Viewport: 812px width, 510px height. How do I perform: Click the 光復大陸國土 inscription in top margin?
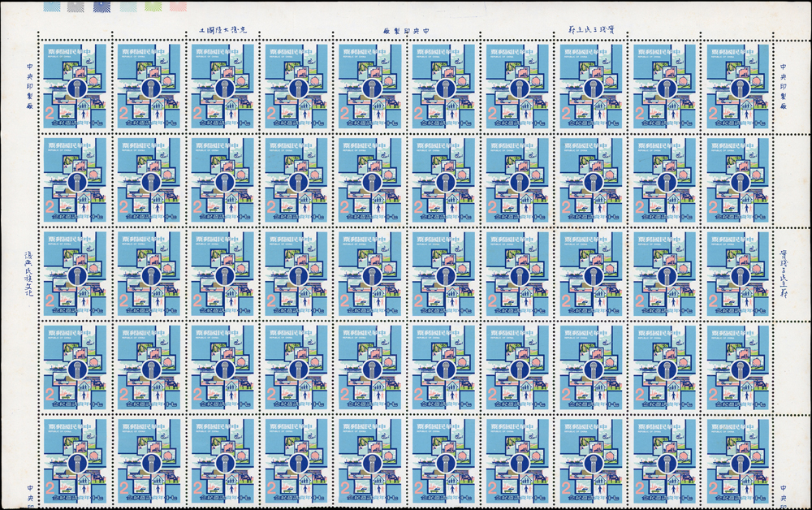[228, 30]
